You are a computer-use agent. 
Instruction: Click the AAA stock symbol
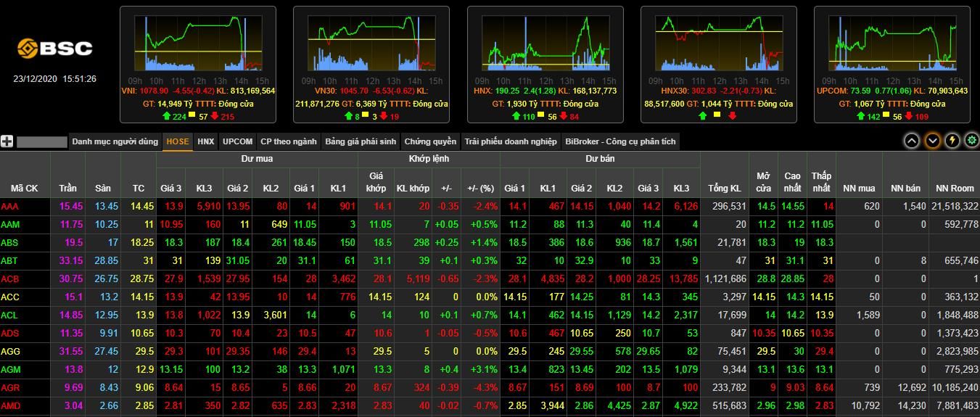[10, 206]
